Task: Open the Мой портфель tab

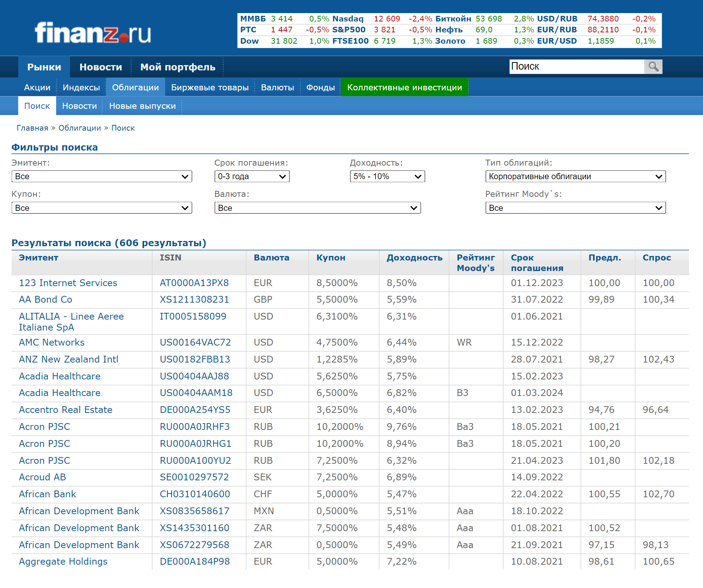Action: coord(178,67)
